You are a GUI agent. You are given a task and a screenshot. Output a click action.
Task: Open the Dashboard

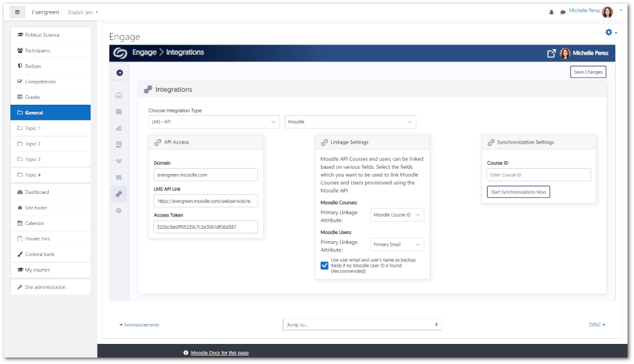click(50, 192)
